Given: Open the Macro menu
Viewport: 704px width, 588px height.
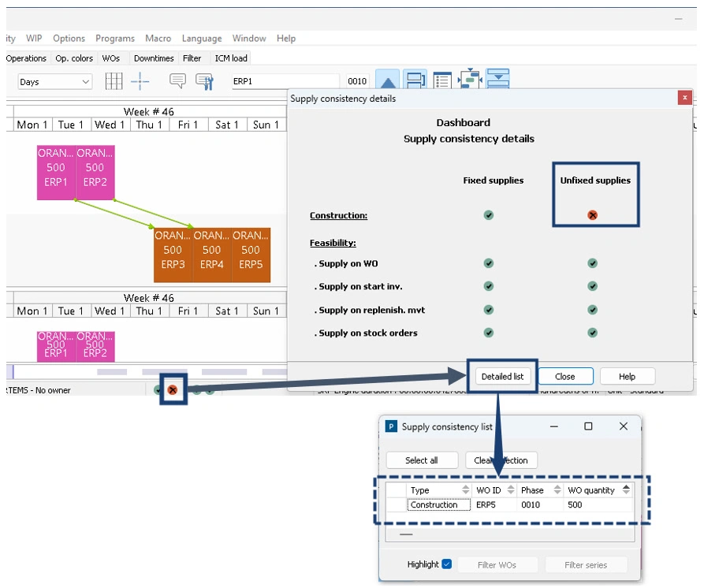Looking at the screenshot, I should (158, 38).
